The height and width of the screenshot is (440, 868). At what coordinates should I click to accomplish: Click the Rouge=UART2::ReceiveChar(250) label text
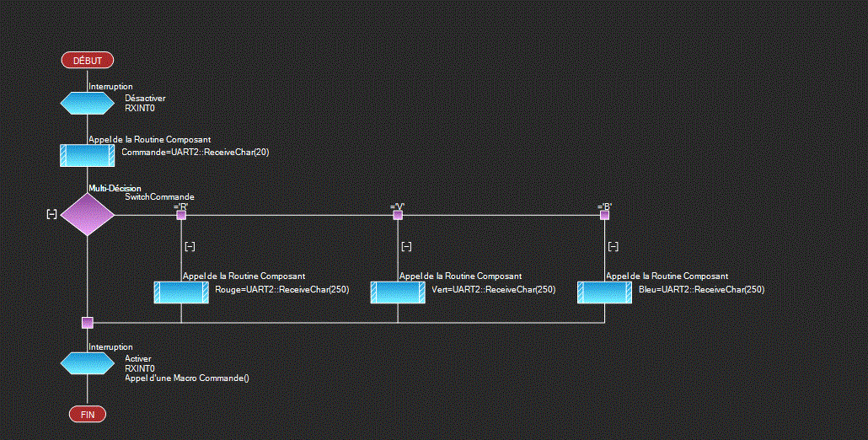(x=281, y=290)
